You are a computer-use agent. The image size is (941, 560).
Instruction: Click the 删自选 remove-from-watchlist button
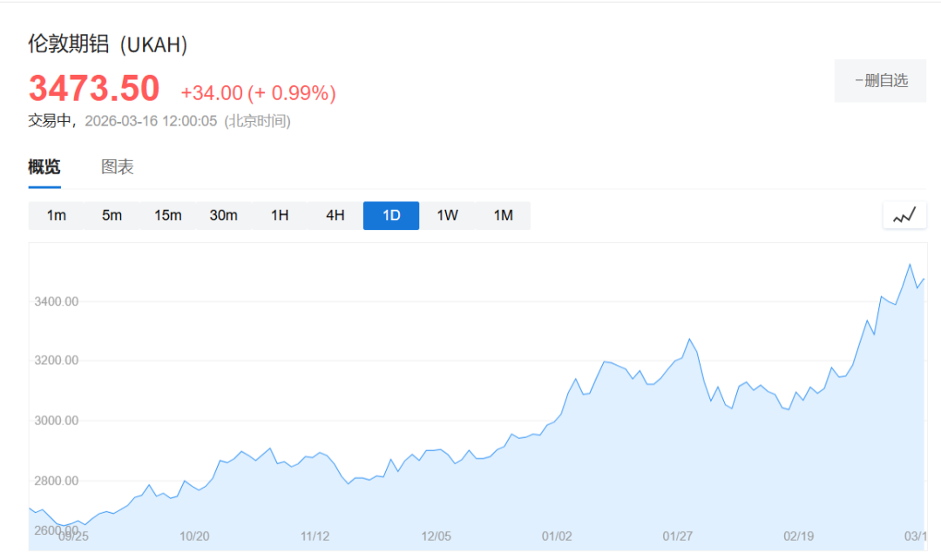click(880, 81)
